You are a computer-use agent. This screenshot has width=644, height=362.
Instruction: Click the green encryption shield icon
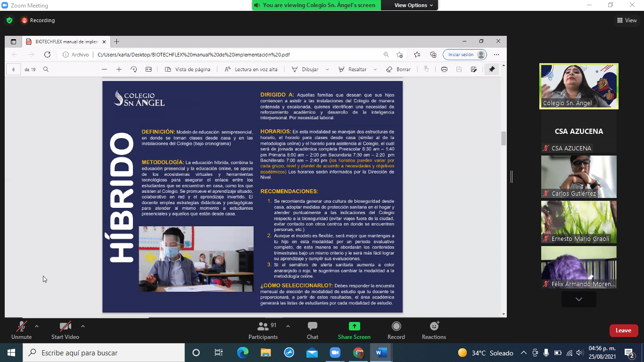(x=9, y=20)
